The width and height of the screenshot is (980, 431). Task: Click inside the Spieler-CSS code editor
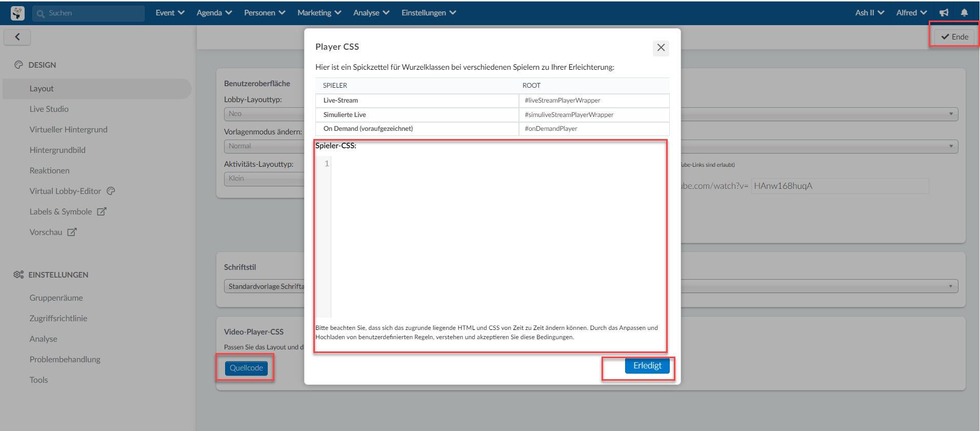497,237
